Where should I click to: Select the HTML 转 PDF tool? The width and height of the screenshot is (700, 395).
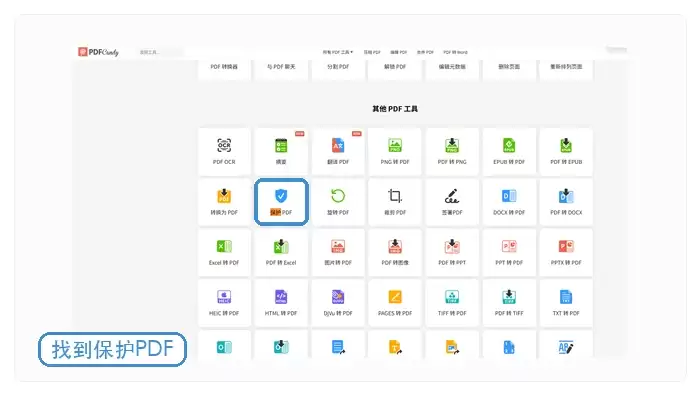click(x=281, y=303)
